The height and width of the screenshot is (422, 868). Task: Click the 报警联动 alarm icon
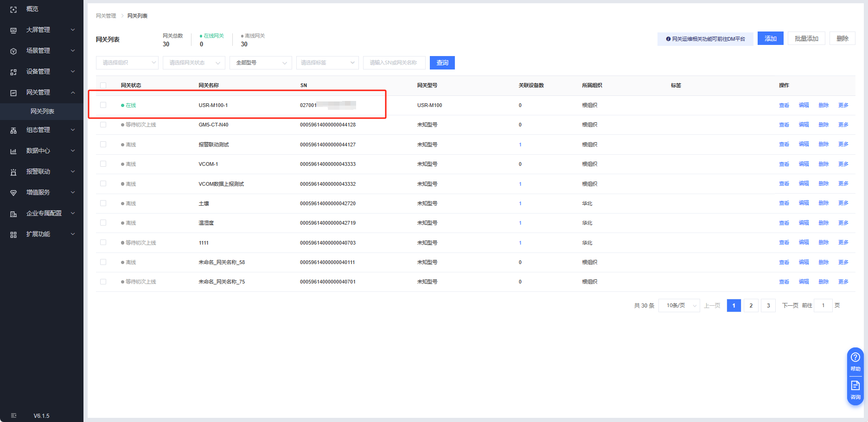13,172
